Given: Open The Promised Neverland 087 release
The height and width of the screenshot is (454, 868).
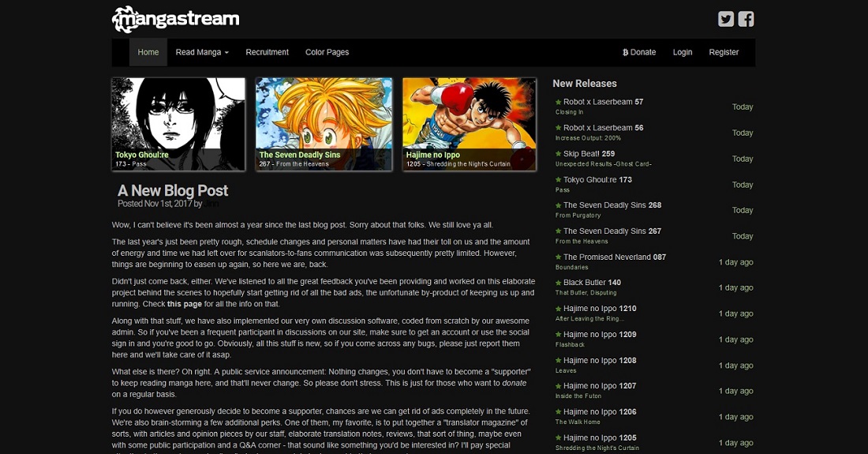Looking at the screenshot, I should point(615,257).
